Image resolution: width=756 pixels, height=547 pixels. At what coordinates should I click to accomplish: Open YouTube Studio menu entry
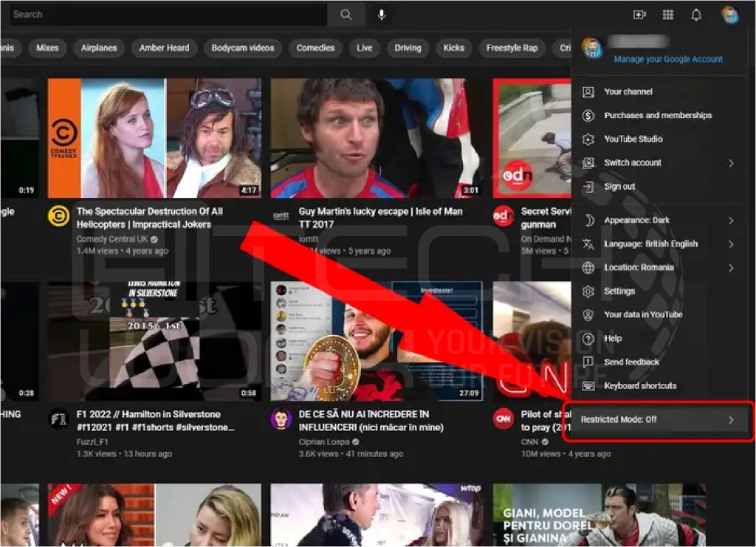(x=659, y=139)
